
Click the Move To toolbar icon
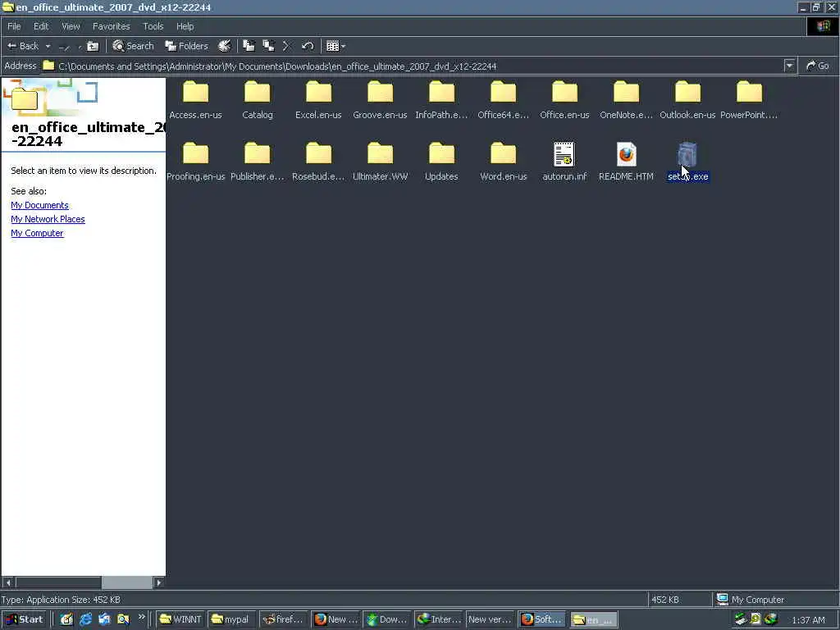(x=249, y=46)
